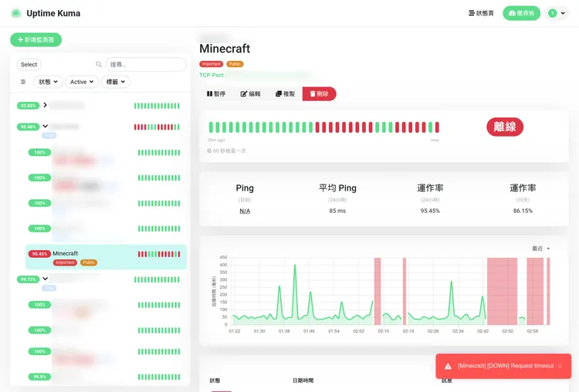Clone the monitor using 複製 button
Viewport: 579px width, 392px height.
285,93
